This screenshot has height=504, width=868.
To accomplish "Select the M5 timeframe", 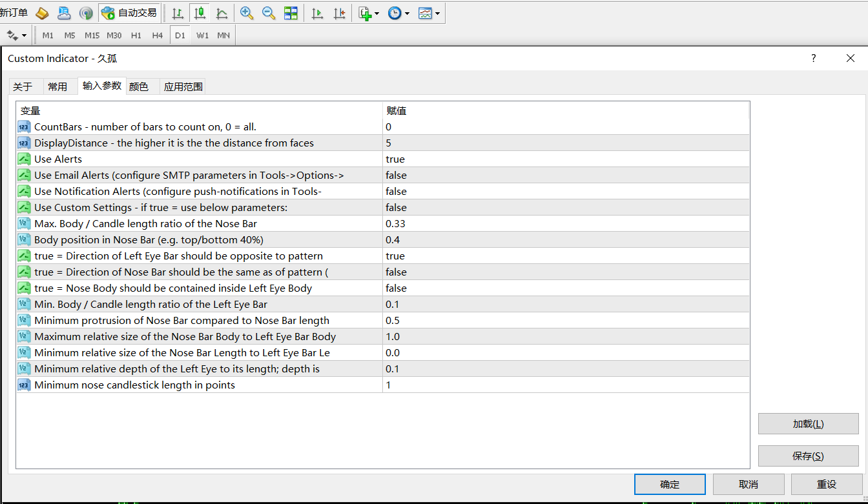I will pos(70,35).
